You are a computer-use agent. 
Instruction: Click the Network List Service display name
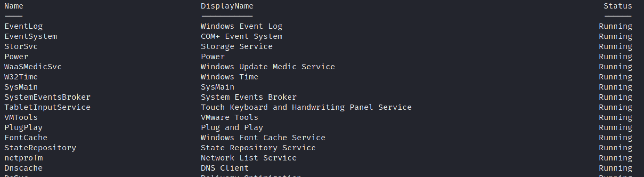click(x=248, y=158)
